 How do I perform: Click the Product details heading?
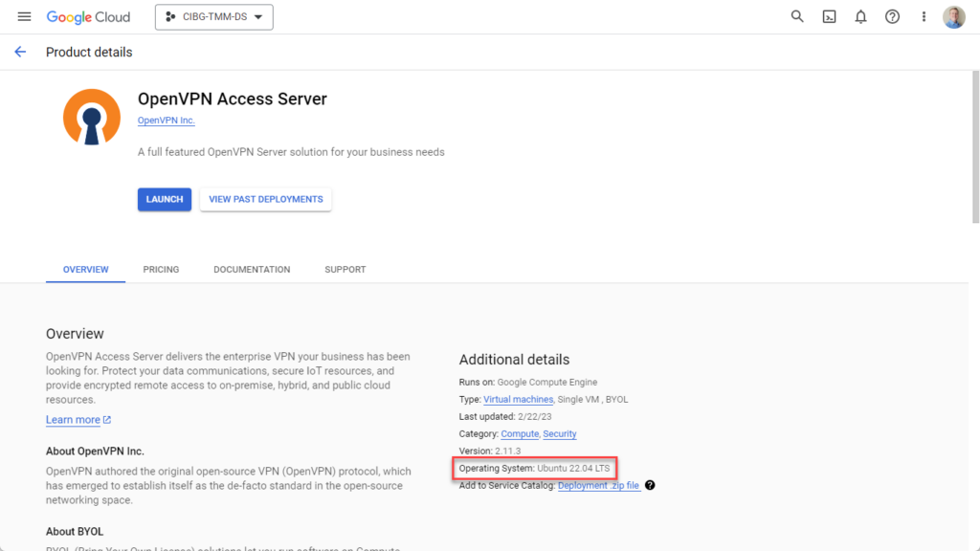(89, 52)
